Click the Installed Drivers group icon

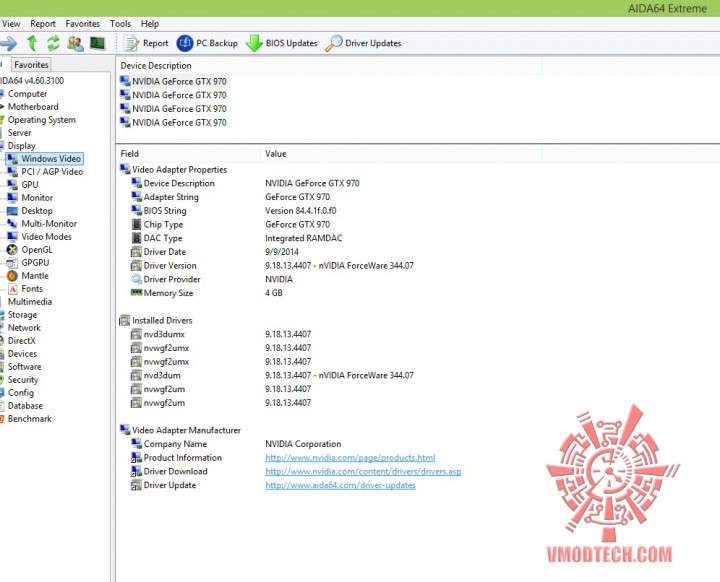pos(124,320)
